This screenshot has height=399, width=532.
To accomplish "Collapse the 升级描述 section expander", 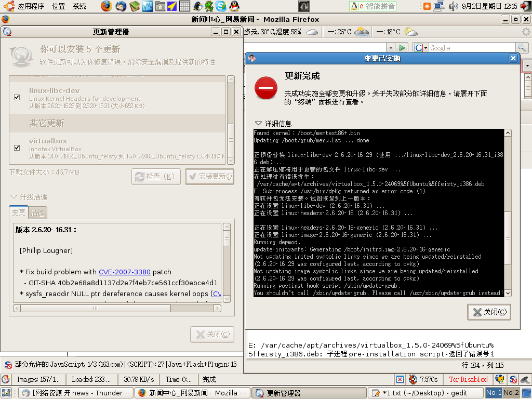I will pyautogui.click(x=14, y=197).
